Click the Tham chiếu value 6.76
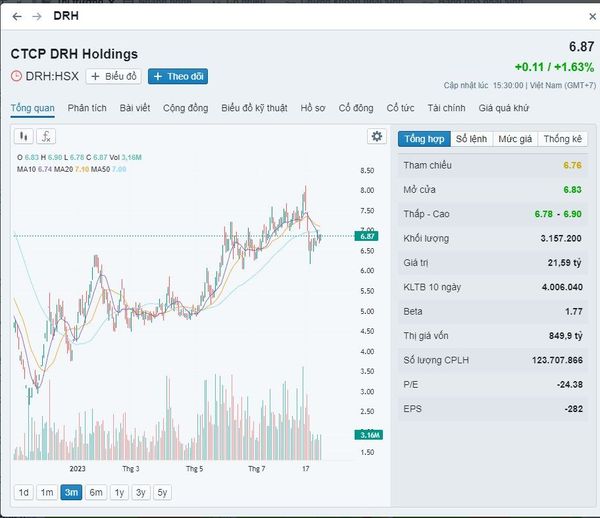The width and height of the screenshot is (600, 518). click(572, 165)
